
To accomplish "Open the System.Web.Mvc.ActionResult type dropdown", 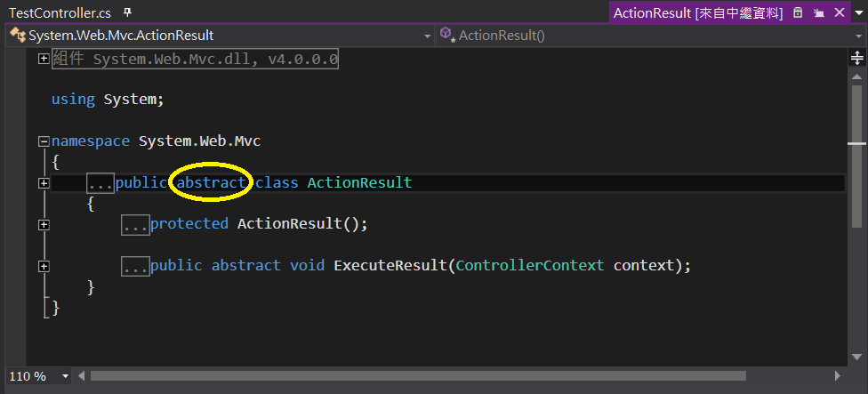I will 427,36.
